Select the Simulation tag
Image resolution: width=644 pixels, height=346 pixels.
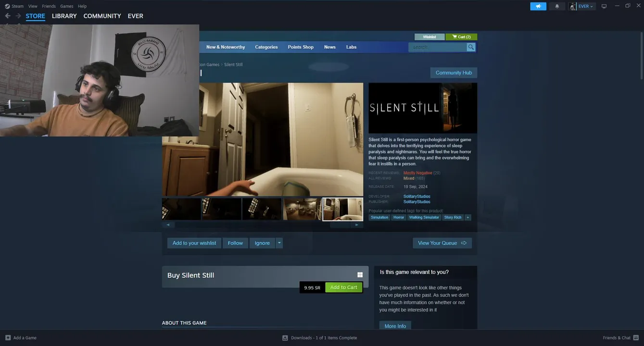point(379,217)
